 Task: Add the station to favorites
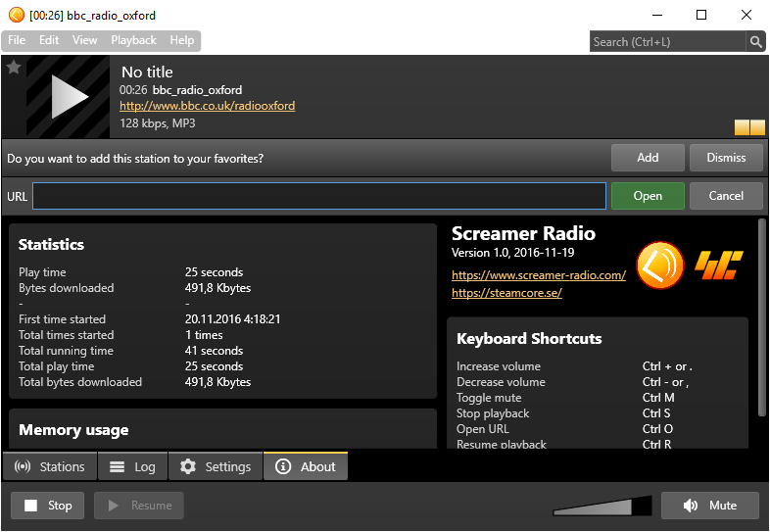click(x=648, y=158)
